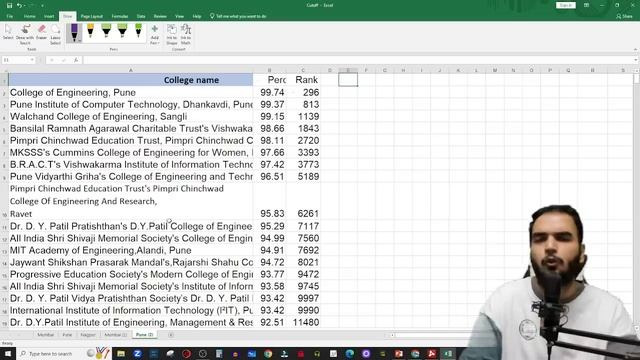Click the Undo arrow in Quick Access

coord(19,5)
